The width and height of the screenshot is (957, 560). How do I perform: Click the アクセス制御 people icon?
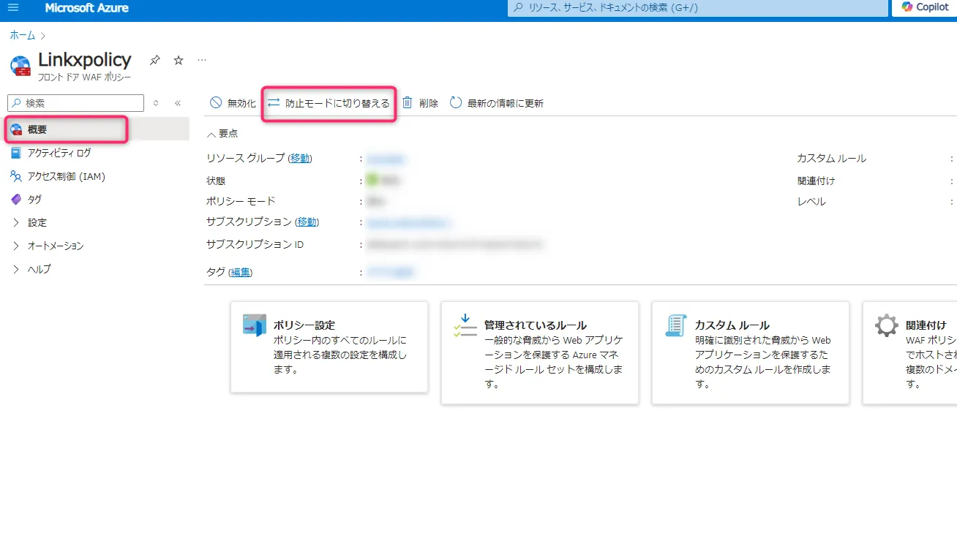[16, 176]
